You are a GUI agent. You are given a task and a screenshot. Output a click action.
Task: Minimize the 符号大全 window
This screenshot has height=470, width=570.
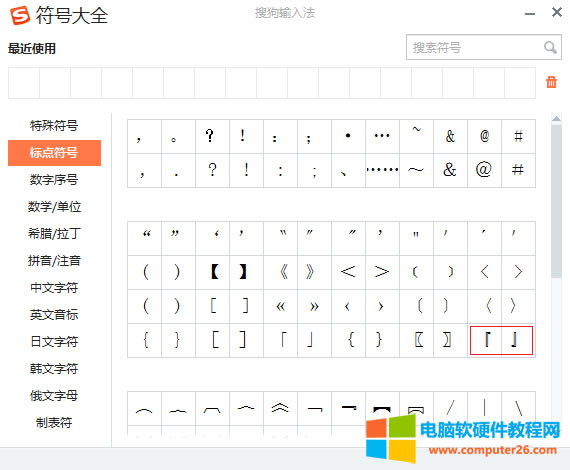point(530,14)
